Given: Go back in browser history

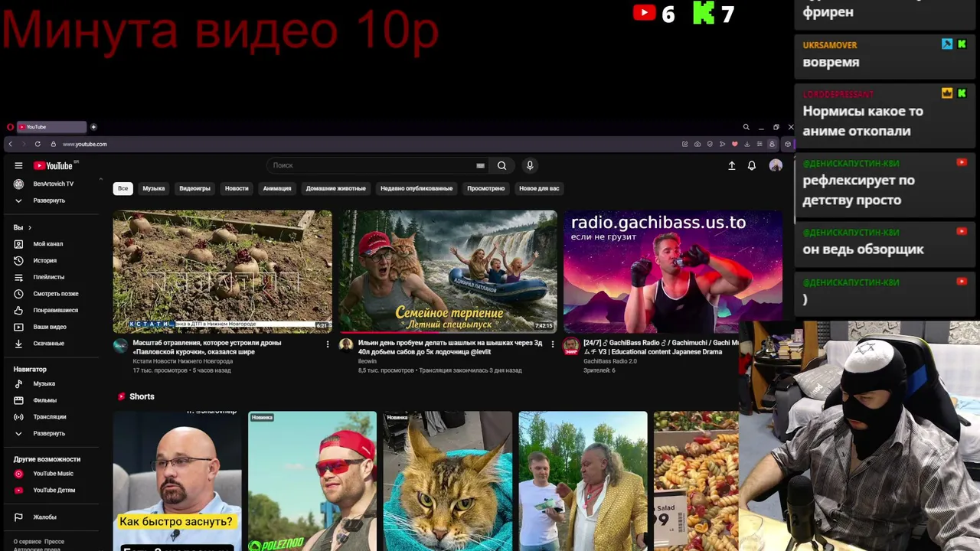Looking at the screenshot, I should point(10,144).
